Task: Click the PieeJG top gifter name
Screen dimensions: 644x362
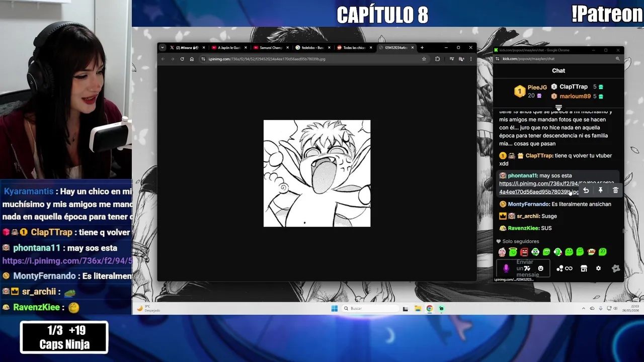Action: [537, 87]
